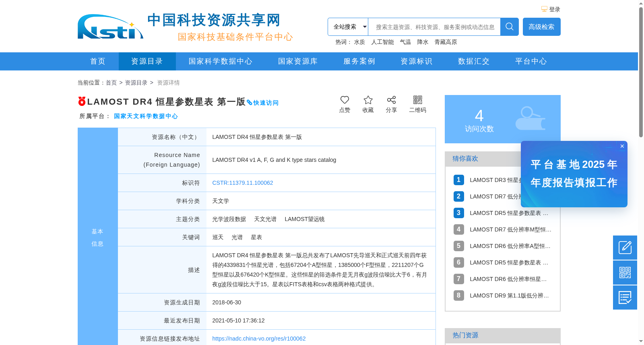Screen dimensions: 644x345
Task: Close the 2025 annual report popup
Action: pos(622,146)
